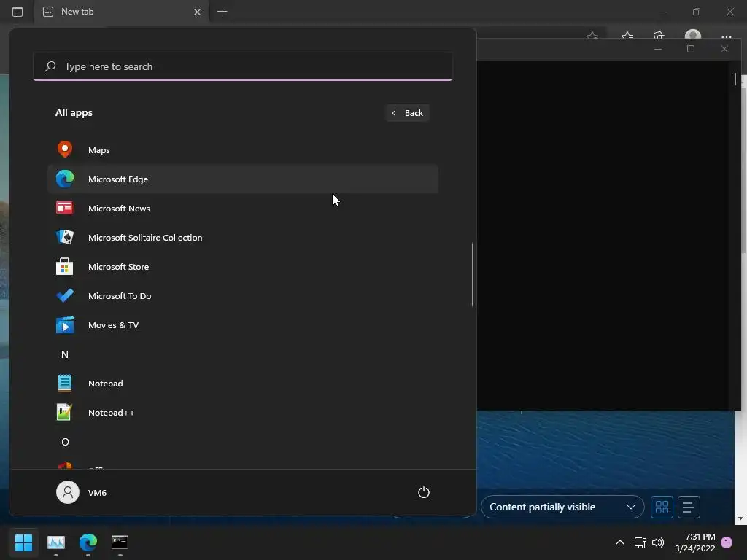Switch Edge new tab to list layout icon
747x560 pixels.
point(689,507)
